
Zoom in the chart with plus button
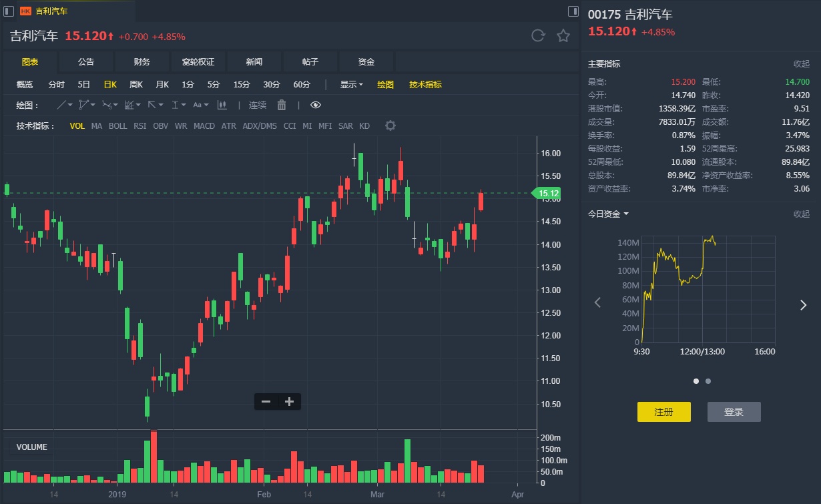pyautogui.click(x=289, y=401)
